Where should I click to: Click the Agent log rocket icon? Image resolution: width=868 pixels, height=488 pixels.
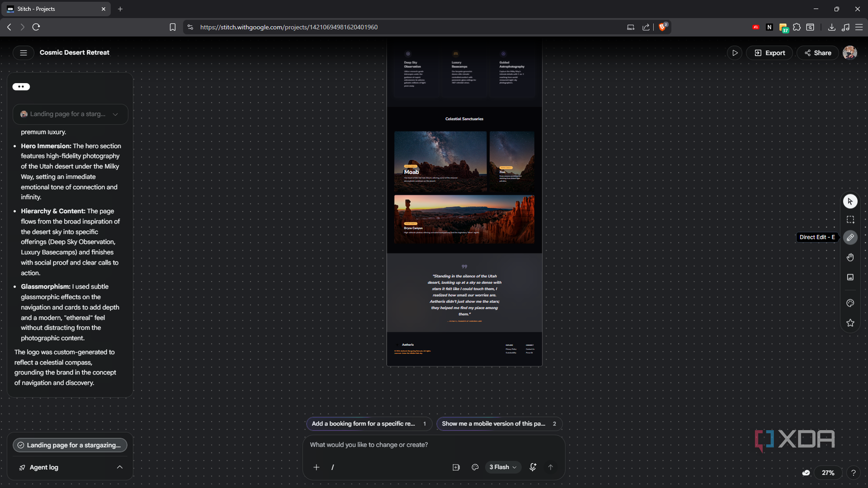point(22,467)
